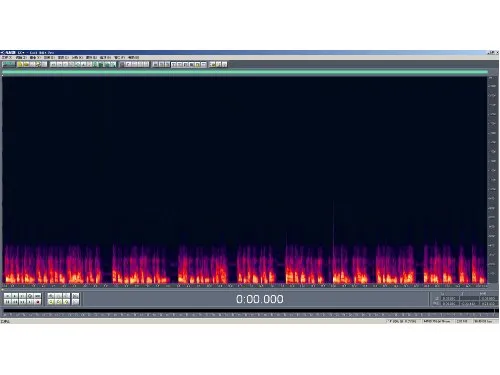Jump to beginning with the first bottom-row transport button
The width and height of the screenshot is (500, 375).
7,302
